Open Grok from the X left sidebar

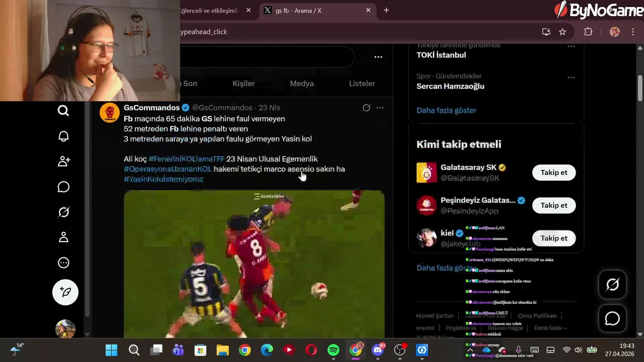[x=63, y=212]
